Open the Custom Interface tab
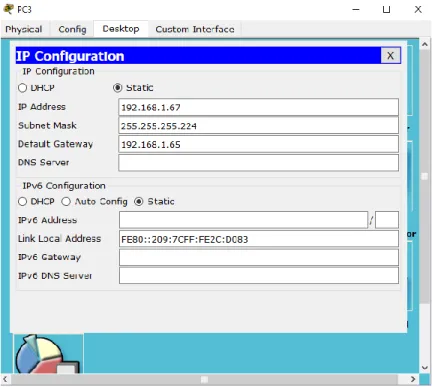Screen dimensions: 432x387 coord(195,29)
